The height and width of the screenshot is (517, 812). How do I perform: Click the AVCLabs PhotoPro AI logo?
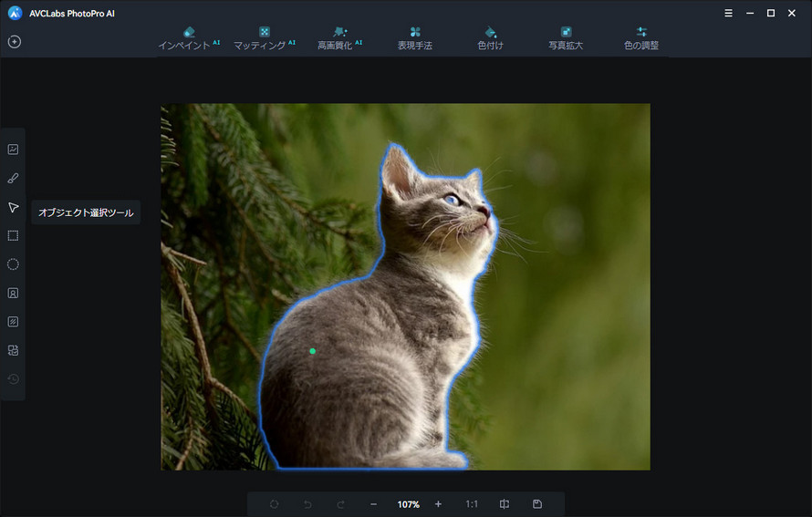tap(15, 13)
